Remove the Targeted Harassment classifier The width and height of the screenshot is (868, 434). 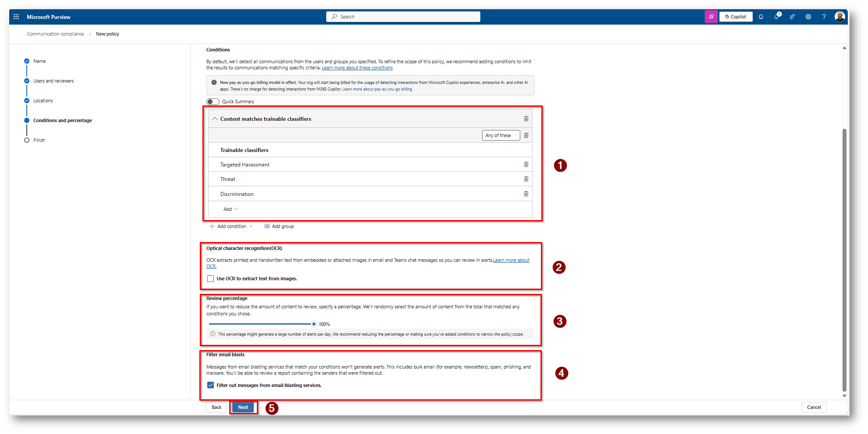click(x=526, y=164)
